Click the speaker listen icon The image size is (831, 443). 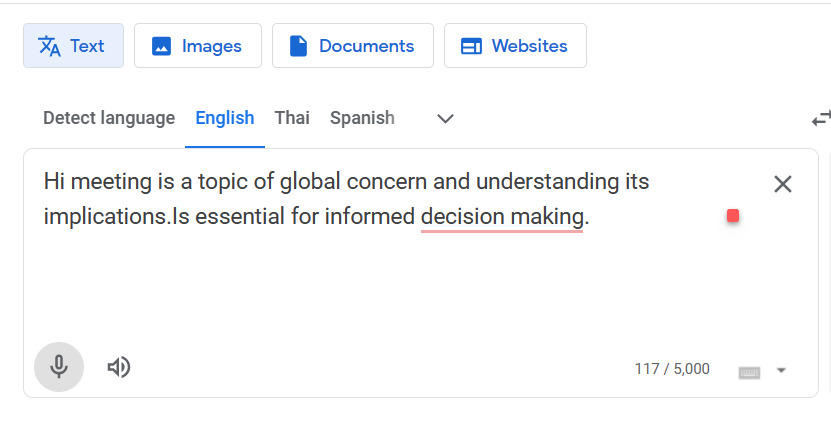[119, 367]
